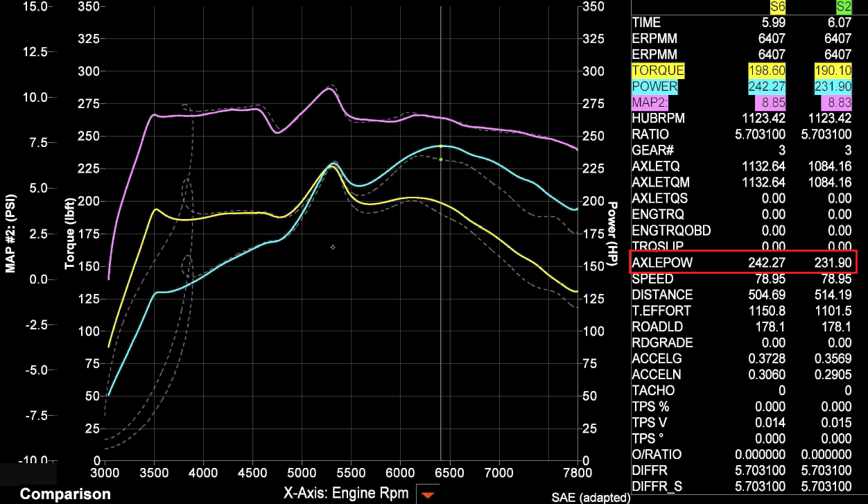
Task: Click the ROADLD row label
Action: 658,327
